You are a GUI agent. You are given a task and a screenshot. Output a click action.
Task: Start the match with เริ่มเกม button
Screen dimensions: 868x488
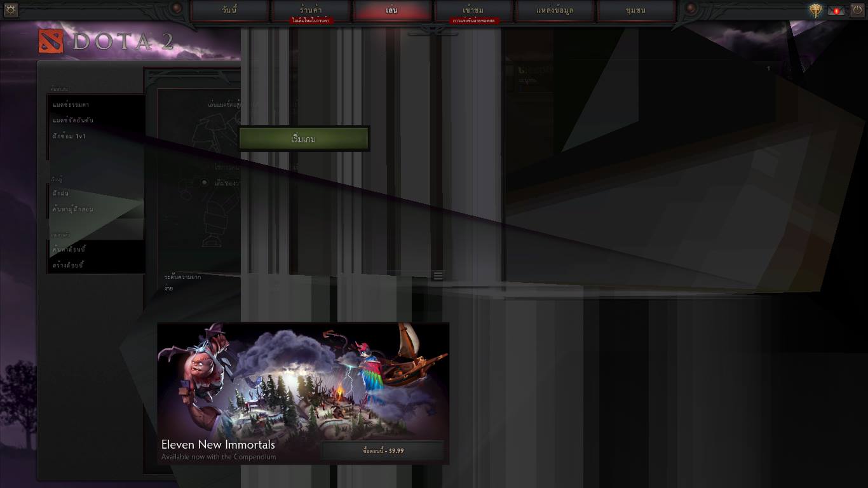pyautogui.click(x=304, y=139)
